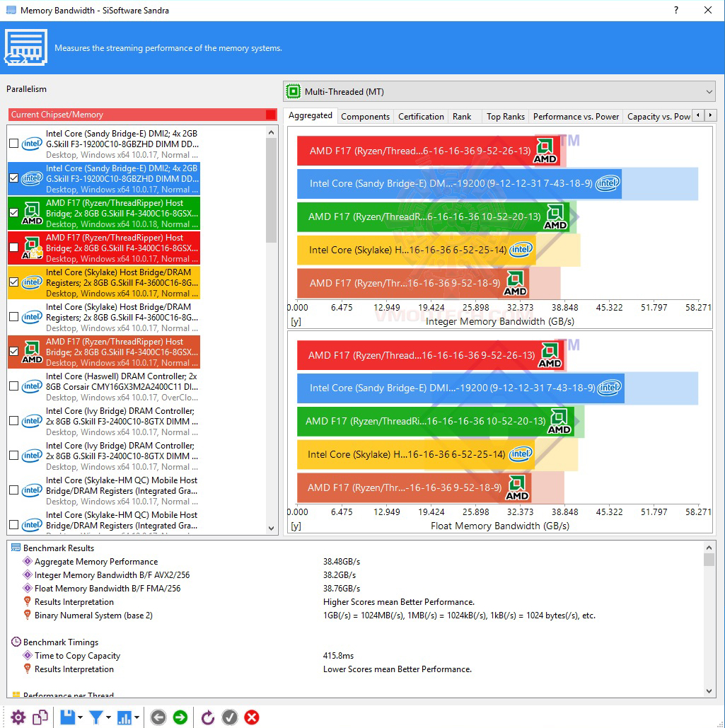Select the Current Chipset/Memory header bar
The height and width of the screenshot is (728, 725).
click(x=142, y=115)
